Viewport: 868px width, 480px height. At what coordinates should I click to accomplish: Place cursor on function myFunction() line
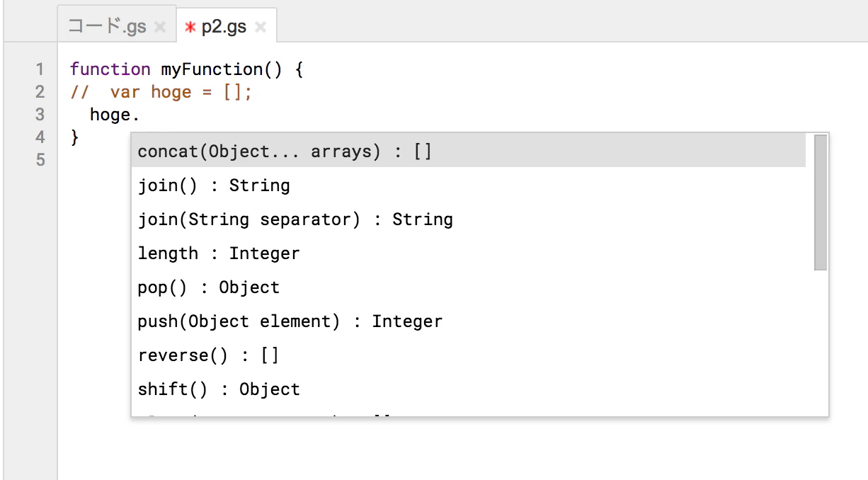187,69
